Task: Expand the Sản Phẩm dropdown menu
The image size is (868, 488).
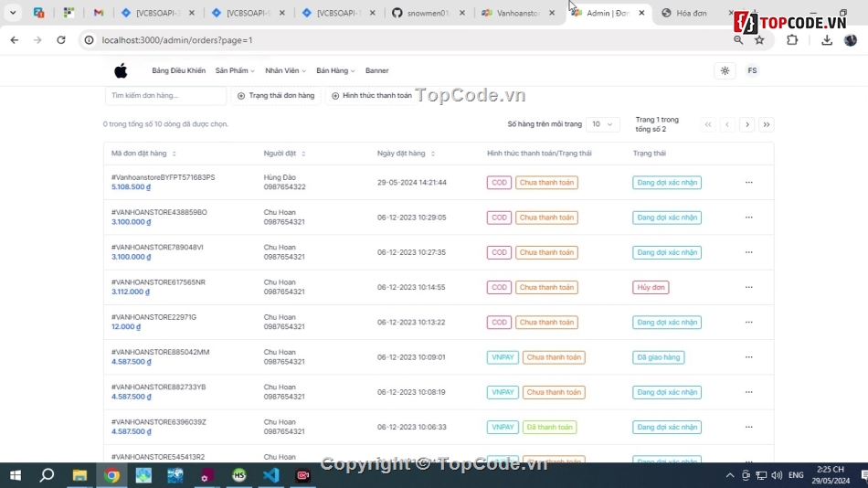Action: point(235,70)
